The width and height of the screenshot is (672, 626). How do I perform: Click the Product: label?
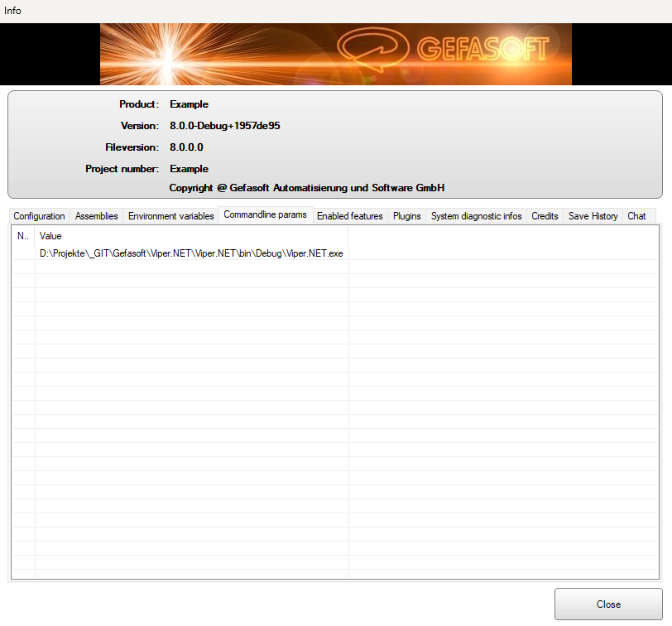click(139, 104)
